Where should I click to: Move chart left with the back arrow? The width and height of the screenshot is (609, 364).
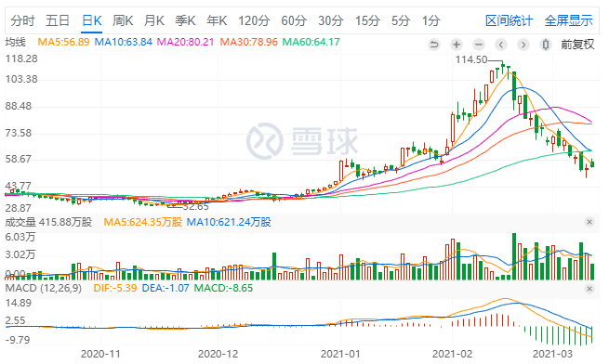click(501, 45)
